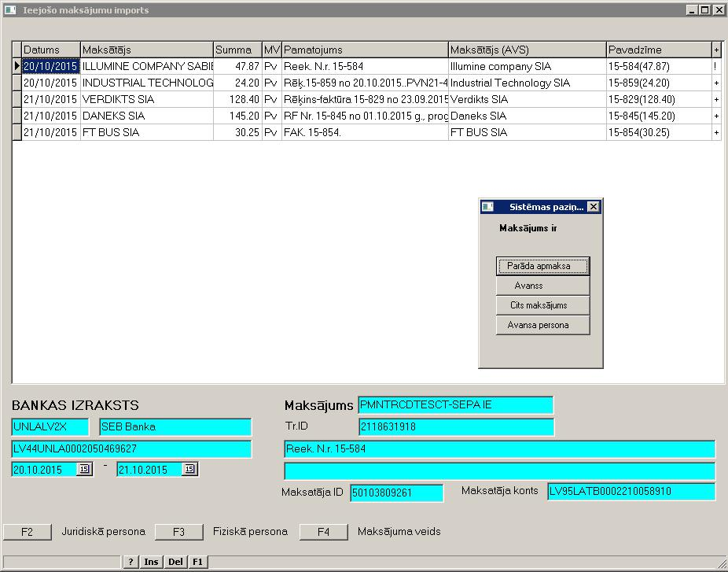Click the plus mark in Daneks row

tap(716, 116)
